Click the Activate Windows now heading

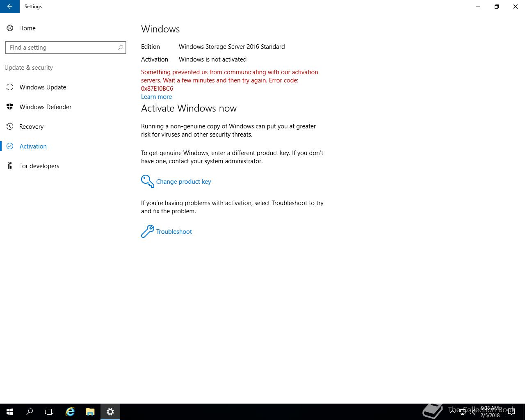point(189,108)
